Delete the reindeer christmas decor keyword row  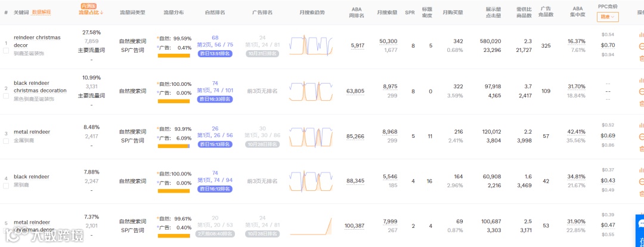coord(641,58)
